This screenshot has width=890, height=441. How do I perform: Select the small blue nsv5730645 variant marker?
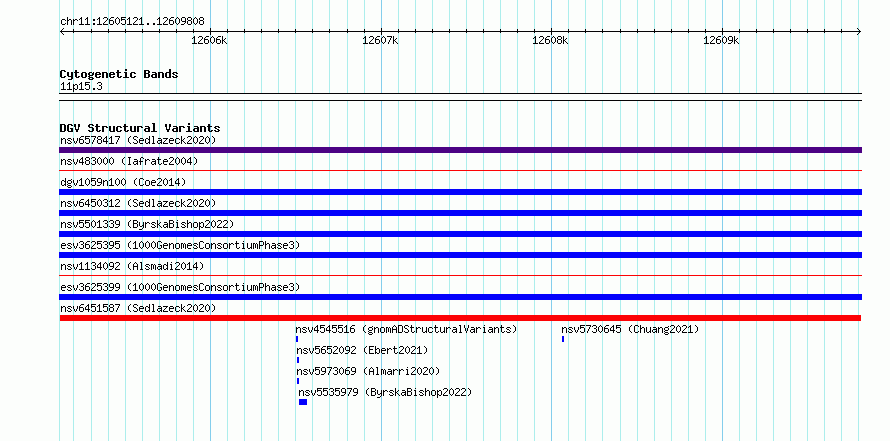pyautogui.click(x=563, y=339)
